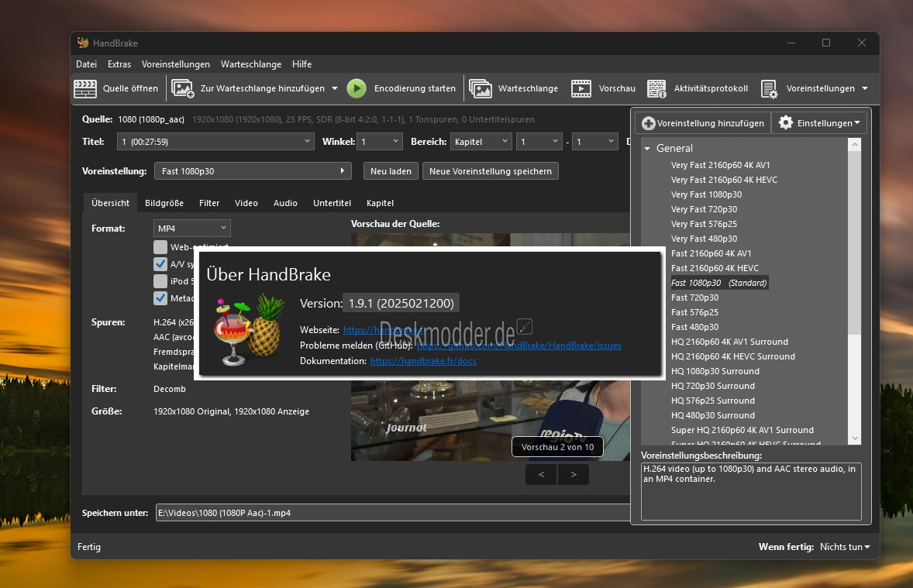Click the Voreinstellungen toolbar icon
The image size is (913, 588).
click(x=769, y=88)
